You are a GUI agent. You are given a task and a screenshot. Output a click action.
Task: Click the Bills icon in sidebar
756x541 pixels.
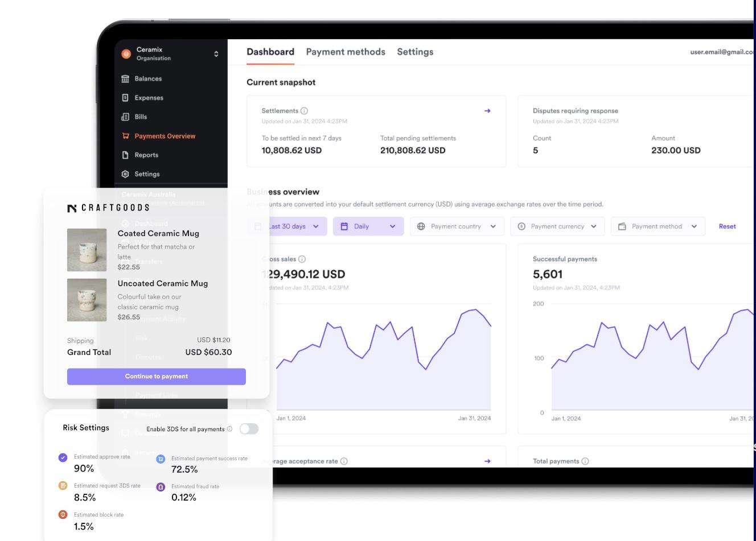coord(125,117)
